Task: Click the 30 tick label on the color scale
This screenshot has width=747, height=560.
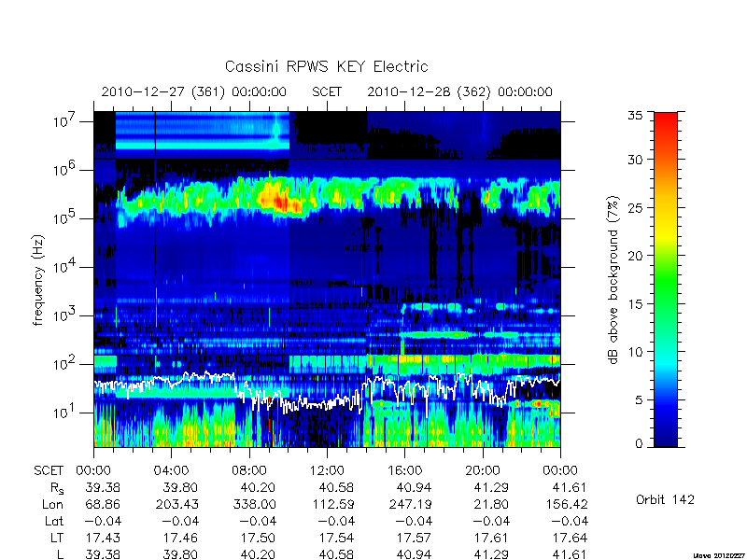Action: (636, 159)
